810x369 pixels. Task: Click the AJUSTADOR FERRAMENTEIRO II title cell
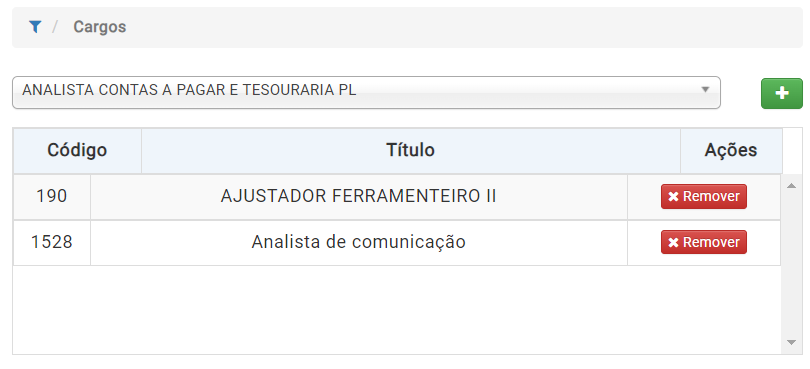(359, 197)
